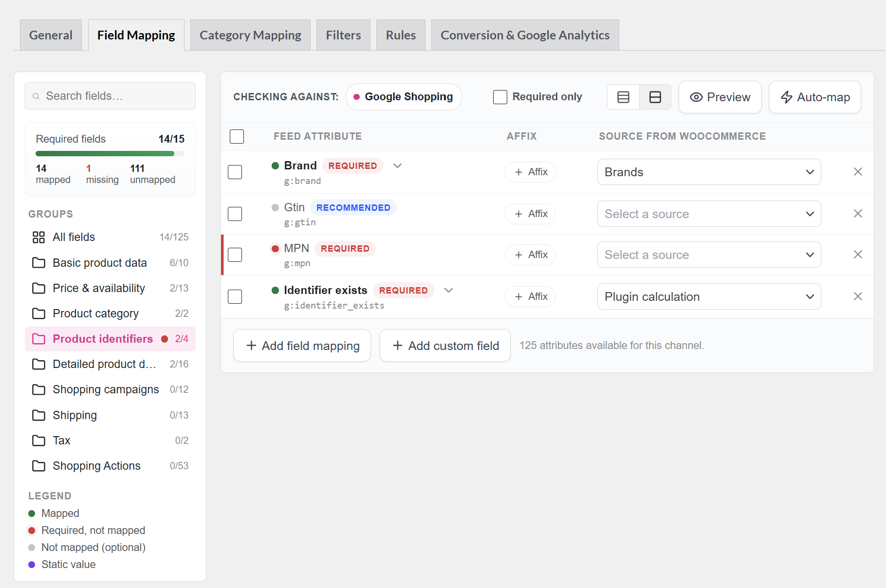Viewport: 886px width, 588px height.
Task: Click the Shipping folder icon
Action: [38, 415]
